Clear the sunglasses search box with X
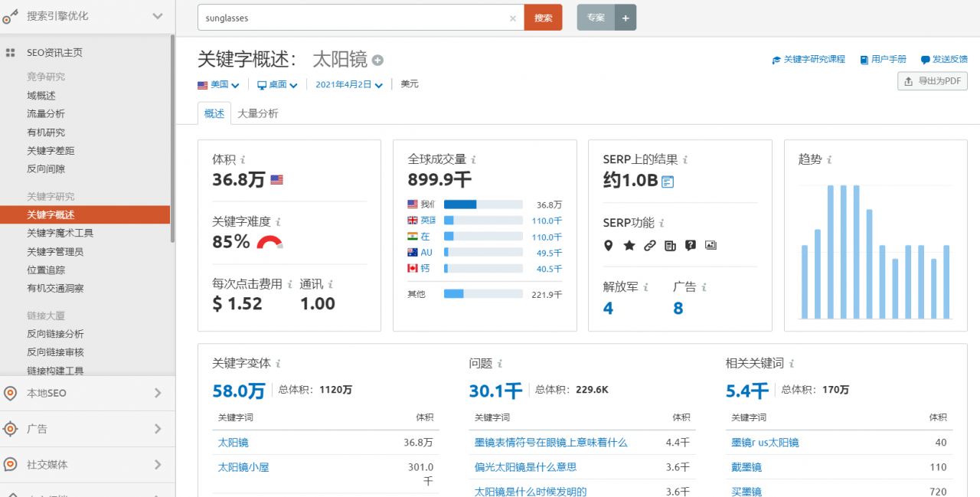Viewport: 980px width, 497px height. (x=513, y=18)
